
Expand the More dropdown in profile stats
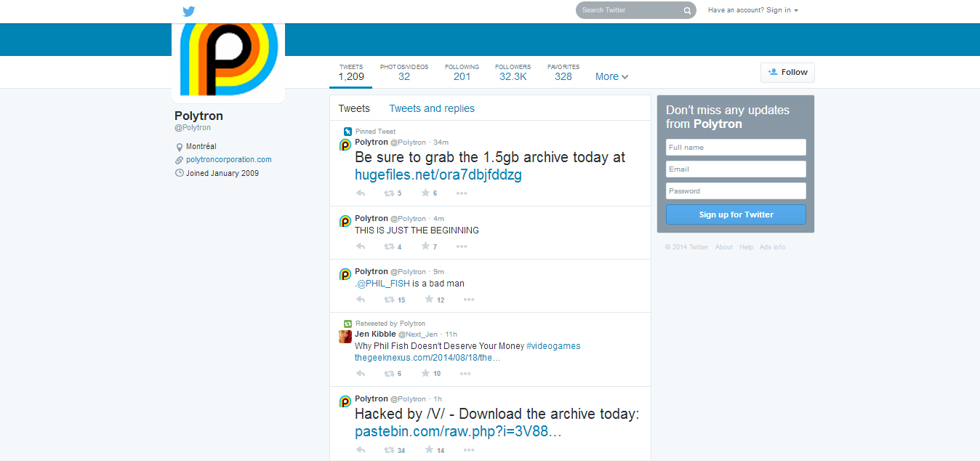611,76
